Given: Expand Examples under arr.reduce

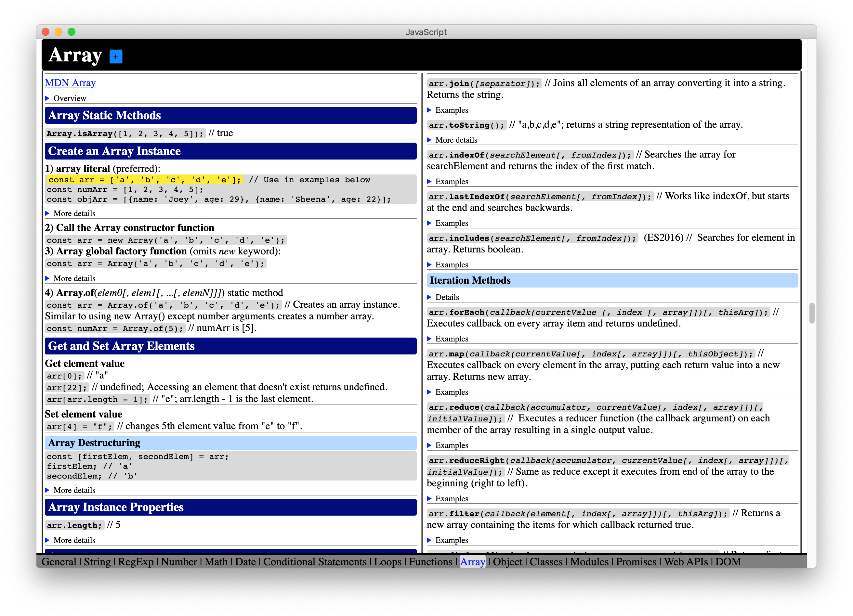Looking at the screenshot, I should [429, 445].
